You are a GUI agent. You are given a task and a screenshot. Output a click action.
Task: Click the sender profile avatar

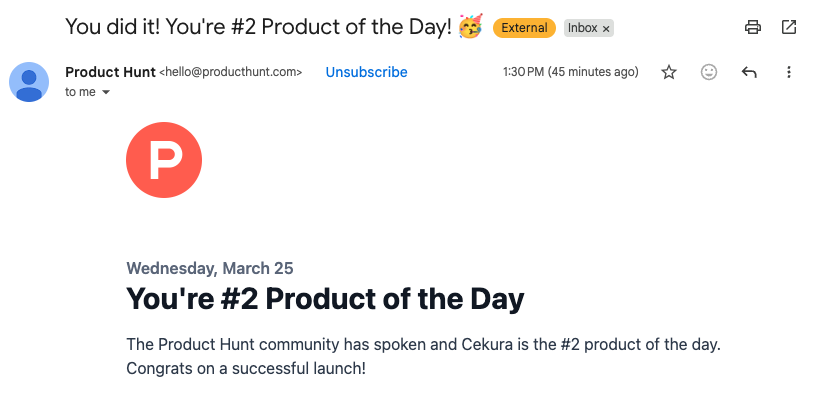coord(29,81)
